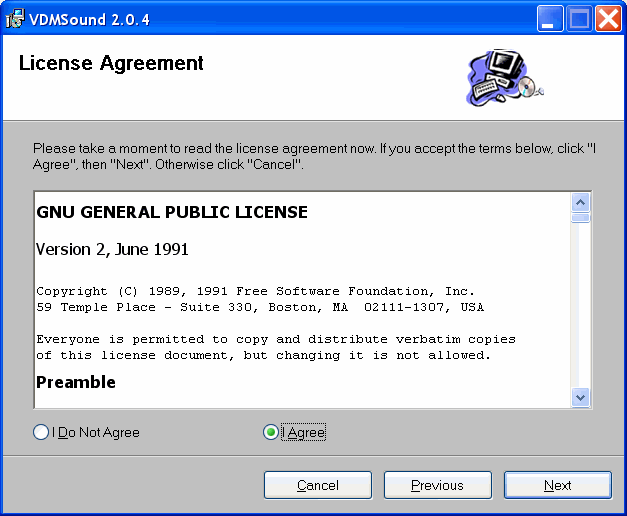Click the "Copyright (C) 1989, 1991" line

(256, 291)
